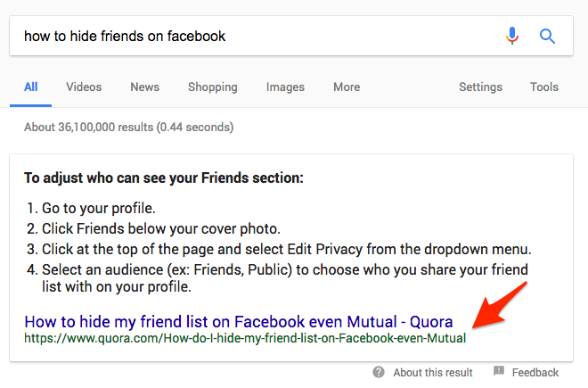Click the flag icon beside Feedback
This screenshot has height=388, width=588.
pyautogui.click(x=499, y=372)
